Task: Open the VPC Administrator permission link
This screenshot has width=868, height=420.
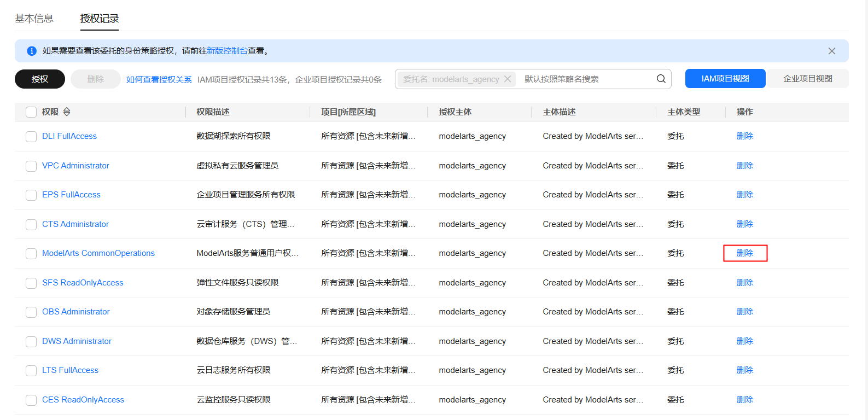Action: [75, 166]
